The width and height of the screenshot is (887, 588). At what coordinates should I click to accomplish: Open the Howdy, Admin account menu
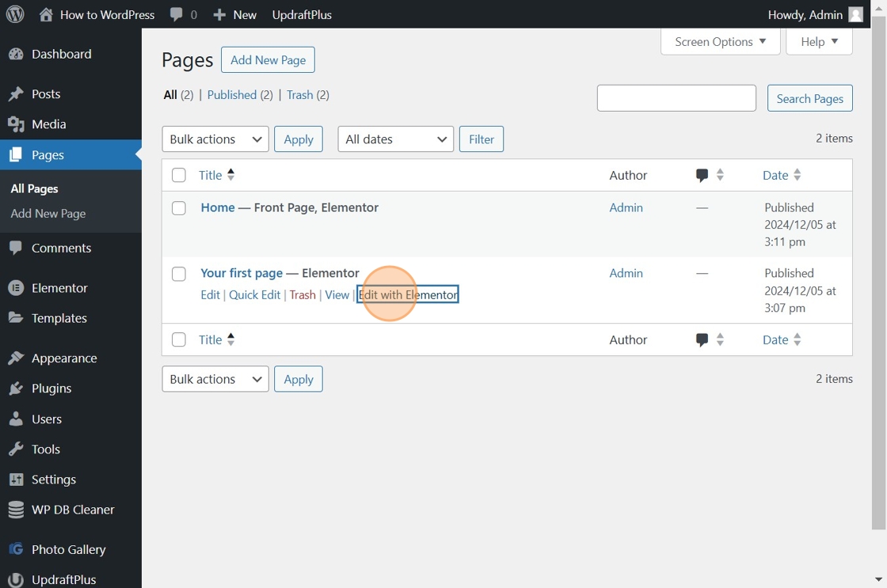click(815, 15)
